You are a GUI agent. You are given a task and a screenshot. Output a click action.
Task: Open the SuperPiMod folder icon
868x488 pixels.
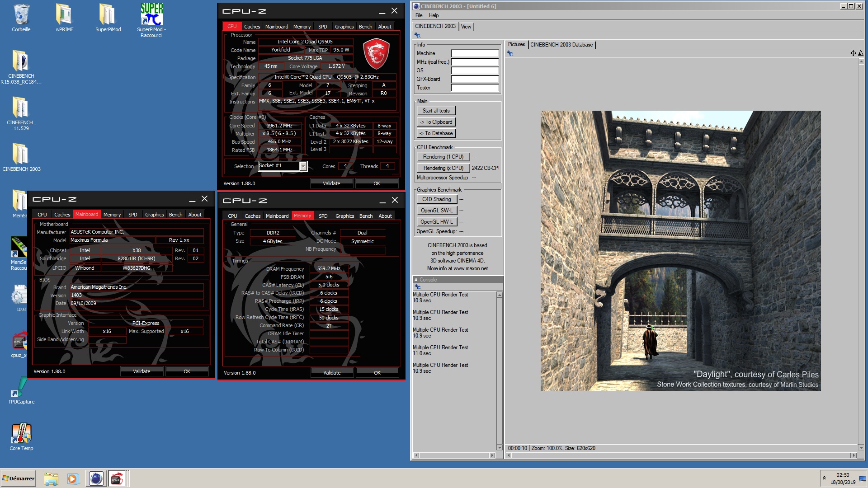[x=108, y=18]
